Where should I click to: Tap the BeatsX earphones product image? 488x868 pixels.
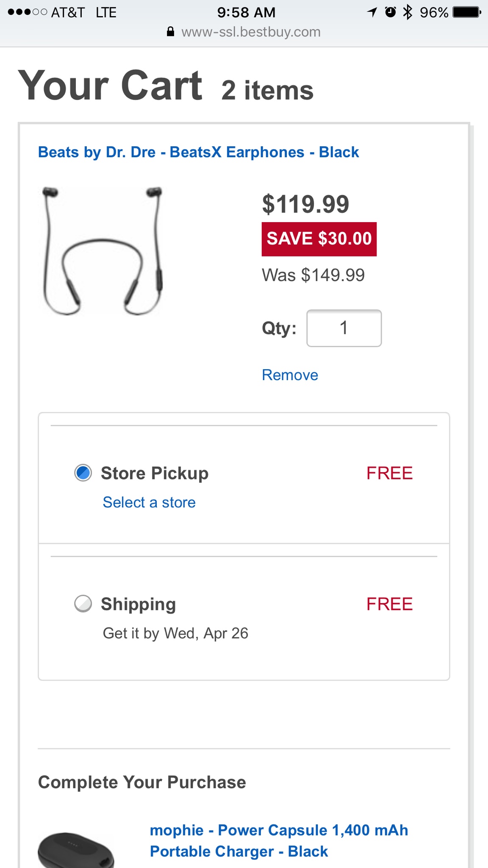point(103,251)
